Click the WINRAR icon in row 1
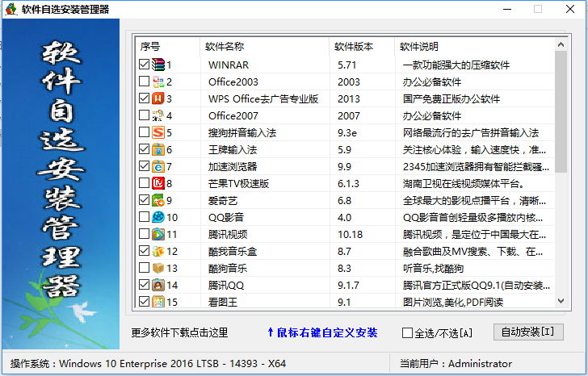The height and width of the screenshot is (376, 588). (x=158, y=65)
